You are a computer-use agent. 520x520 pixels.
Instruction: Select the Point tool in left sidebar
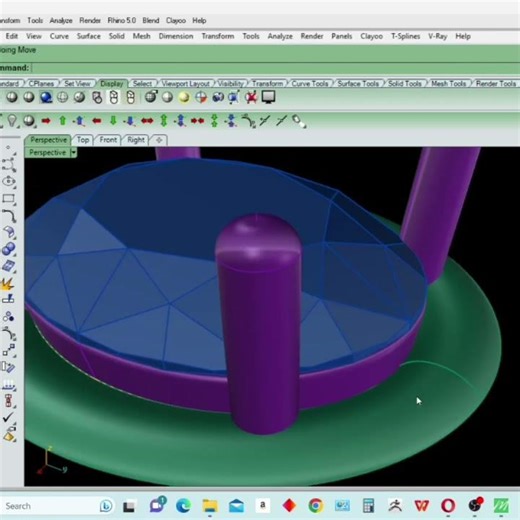tap(8, 148)
